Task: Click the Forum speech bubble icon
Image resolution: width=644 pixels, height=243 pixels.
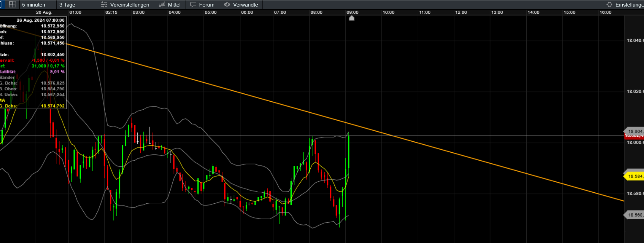Action: (193, 4)
